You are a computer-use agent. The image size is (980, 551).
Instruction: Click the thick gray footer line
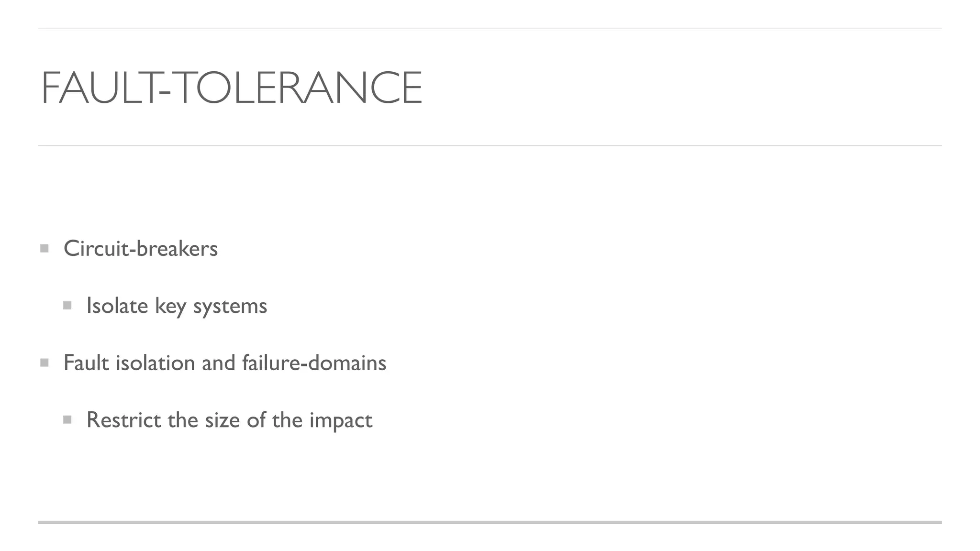click(490, 522)
